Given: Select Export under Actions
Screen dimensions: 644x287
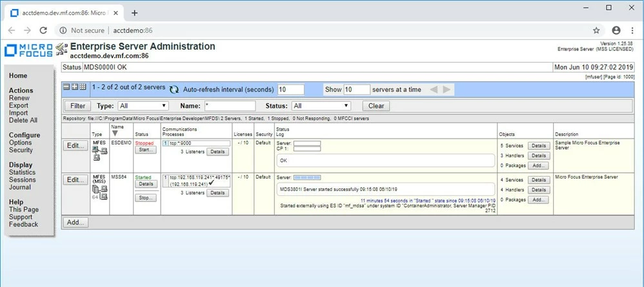Looking at the screenshot, I should (x=19, y=106).
